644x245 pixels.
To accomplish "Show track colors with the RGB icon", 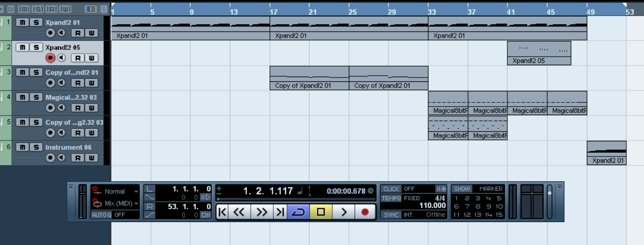I will tap(90, 9).
